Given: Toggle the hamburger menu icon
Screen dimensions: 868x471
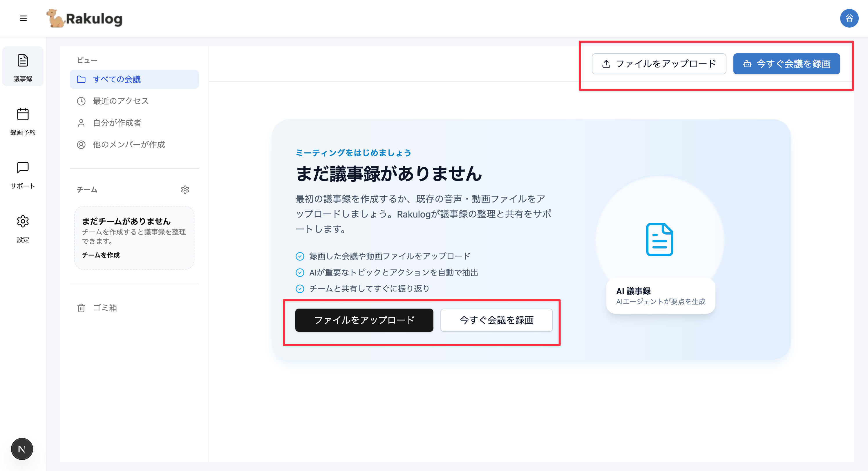Looking at the screenshot, I should pos(23,18).
